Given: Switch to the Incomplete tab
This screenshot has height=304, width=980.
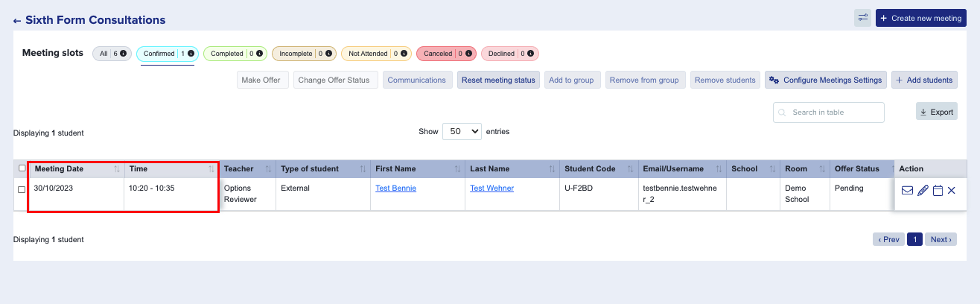Looking at the screenshot, I should tap(304, 54).
